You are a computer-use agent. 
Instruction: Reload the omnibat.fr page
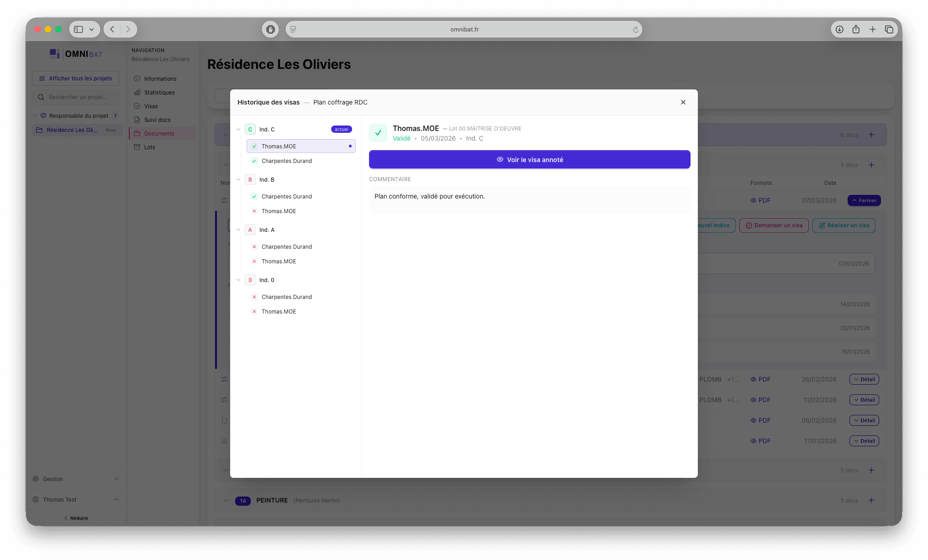click(635, 30)
